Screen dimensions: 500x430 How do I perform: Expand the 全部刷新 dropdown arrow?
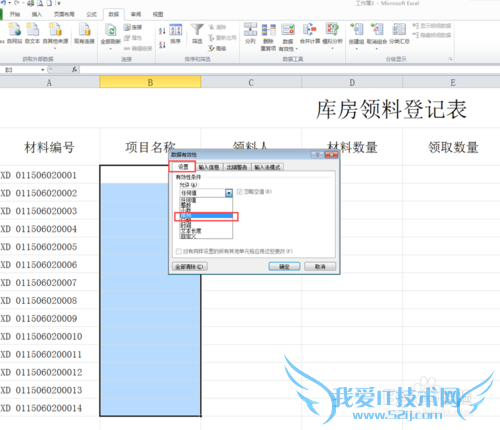[110, 49]
